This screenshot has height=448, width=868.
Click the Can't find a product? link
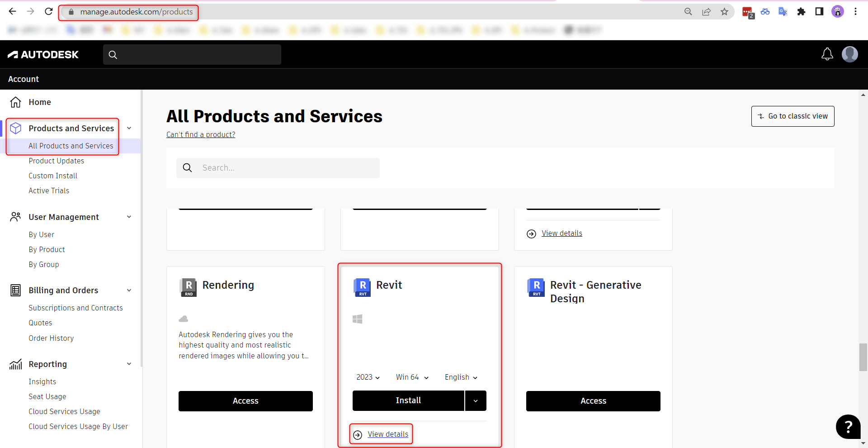click(x=201, y=134)
